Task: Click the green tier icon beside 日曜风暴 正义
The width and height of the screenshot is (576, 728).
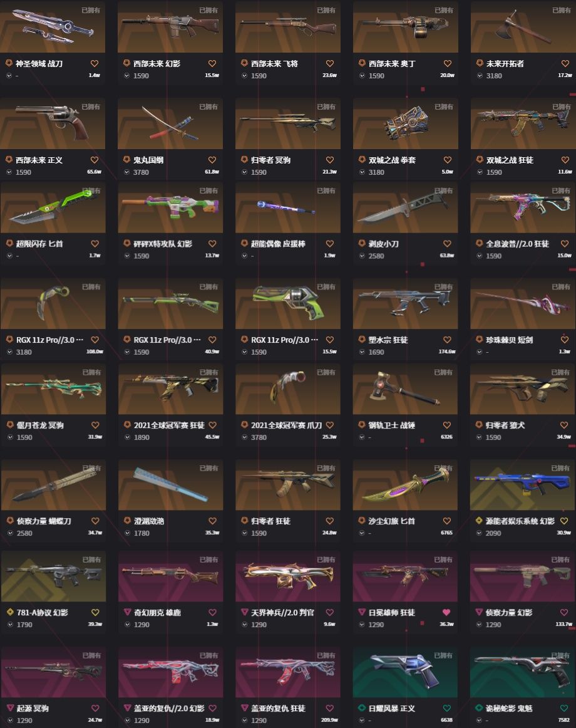Action: pyautogui.click(x=362, y=708)
